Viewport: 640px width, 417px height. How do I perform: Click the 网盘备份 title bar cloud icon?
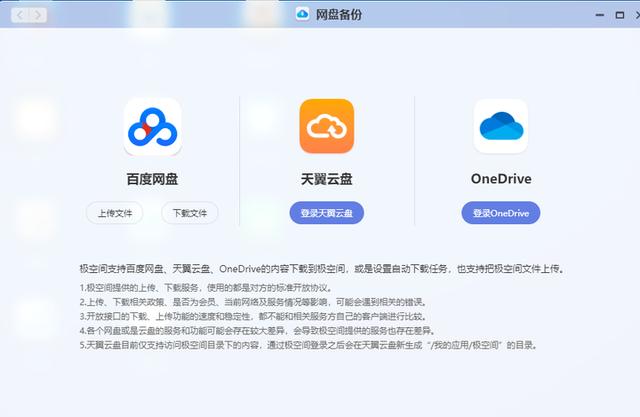click(302, 14)
